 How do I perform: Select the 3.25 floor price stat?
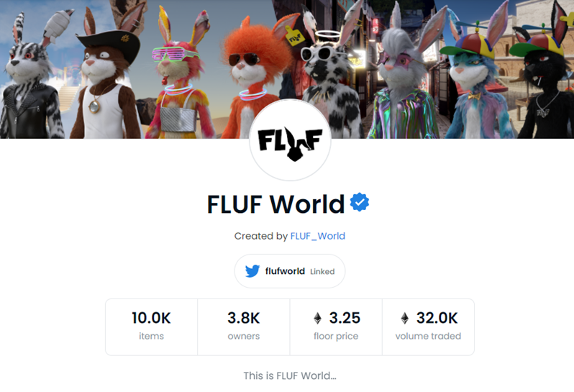(x=336, y=327)
